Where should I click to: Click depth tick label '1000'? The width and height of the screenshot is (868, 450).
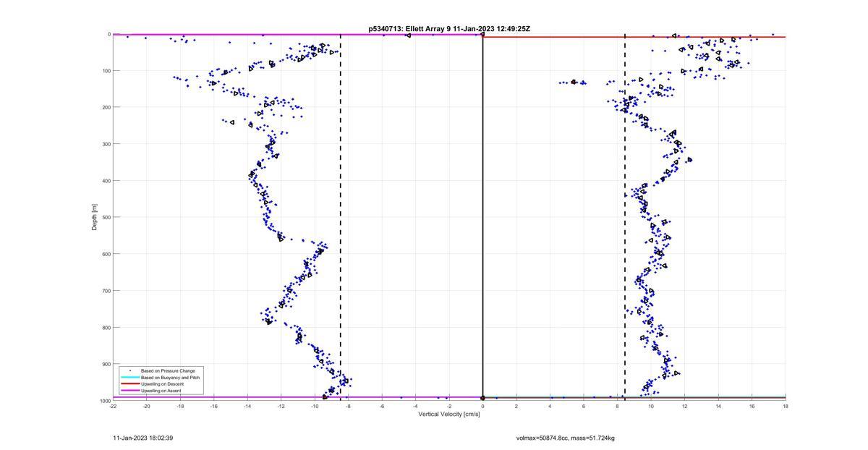point(104,401)
